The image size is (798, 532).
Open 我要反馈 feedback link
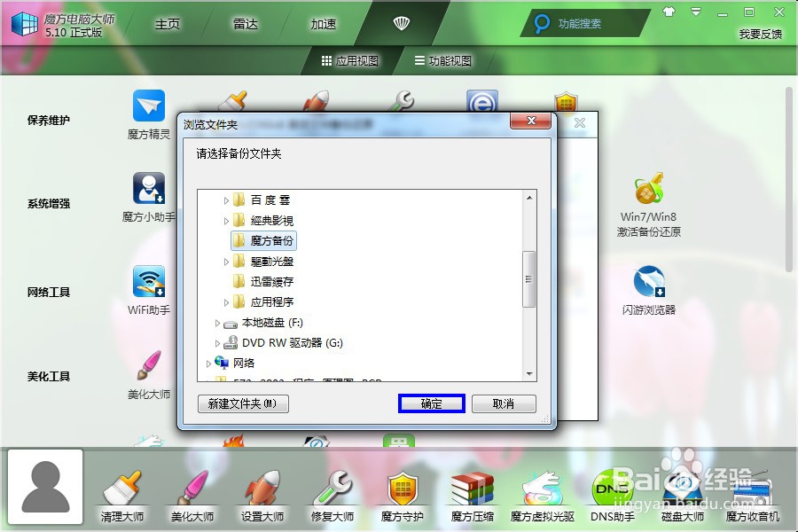[761, 34]
